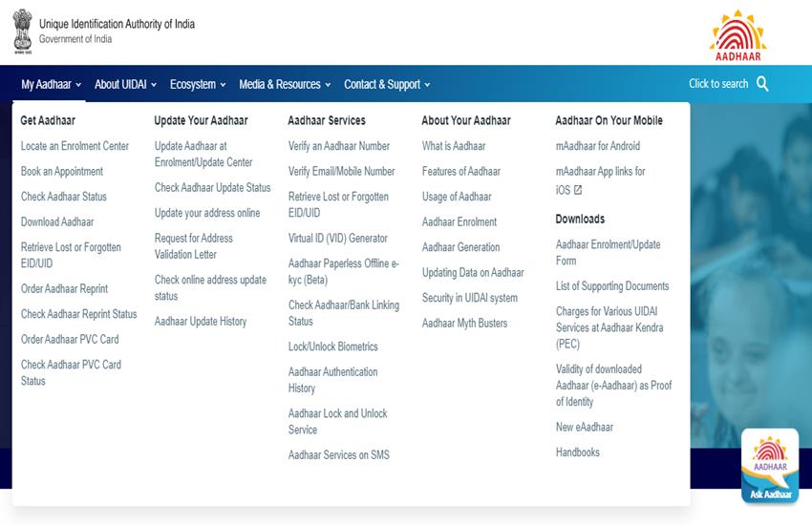Open Lock/Unlock Biometrics link
This screenshot has width=812, height=525.
[333, 346]
